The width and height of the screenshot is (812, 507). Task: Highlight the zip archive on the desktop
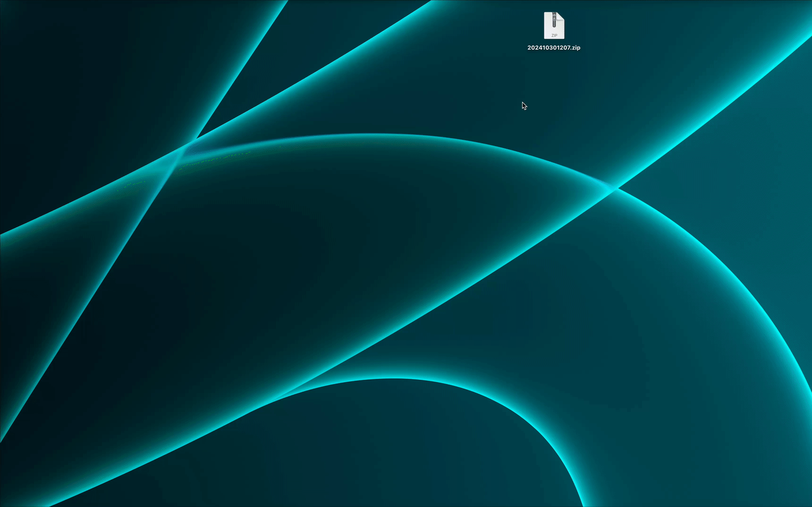pos(554,26)
